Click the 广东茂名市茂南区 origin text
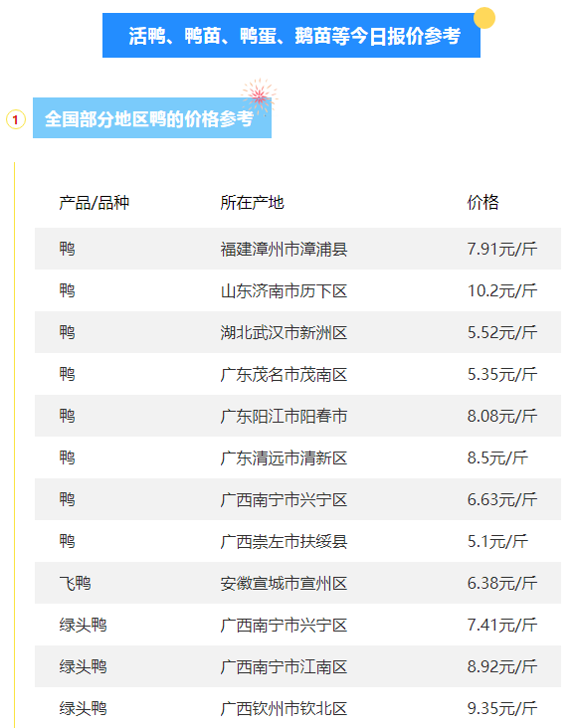This screenshot has height=728, width=579. point(284,375)
